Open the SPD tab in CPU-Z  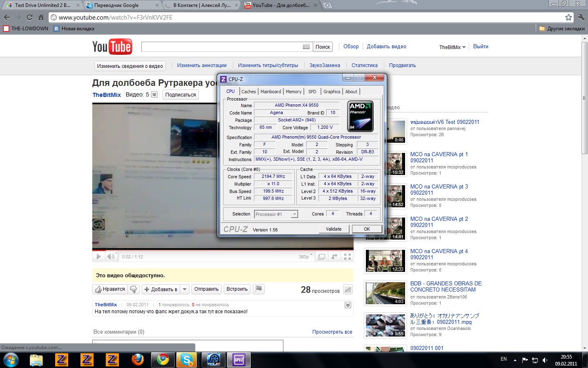(x=312, y=92)
